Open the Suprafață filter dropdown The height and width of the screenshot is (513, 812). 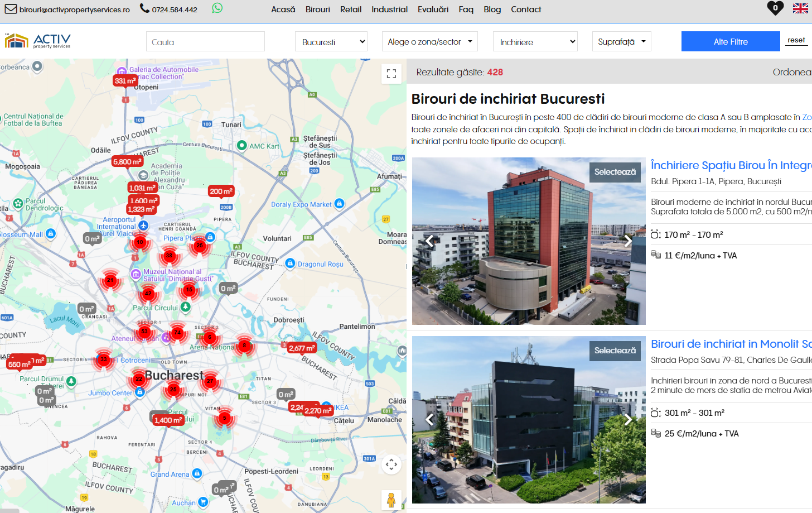pos(621,42)
